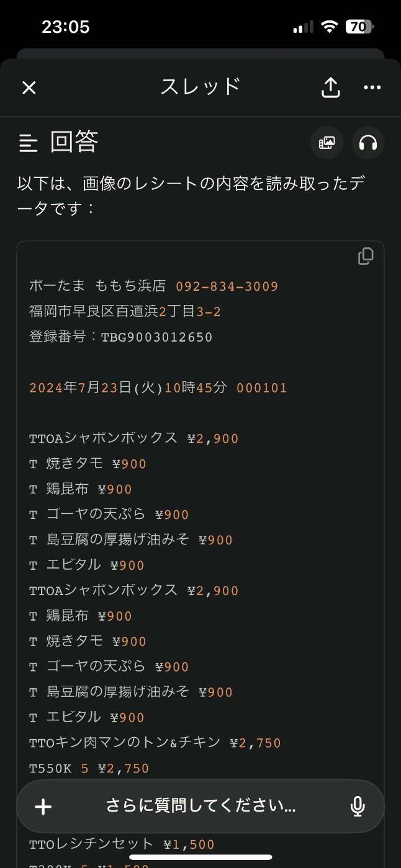Tap the さらに質問してください input field
The image size is (401, 868).
point(200,806)
